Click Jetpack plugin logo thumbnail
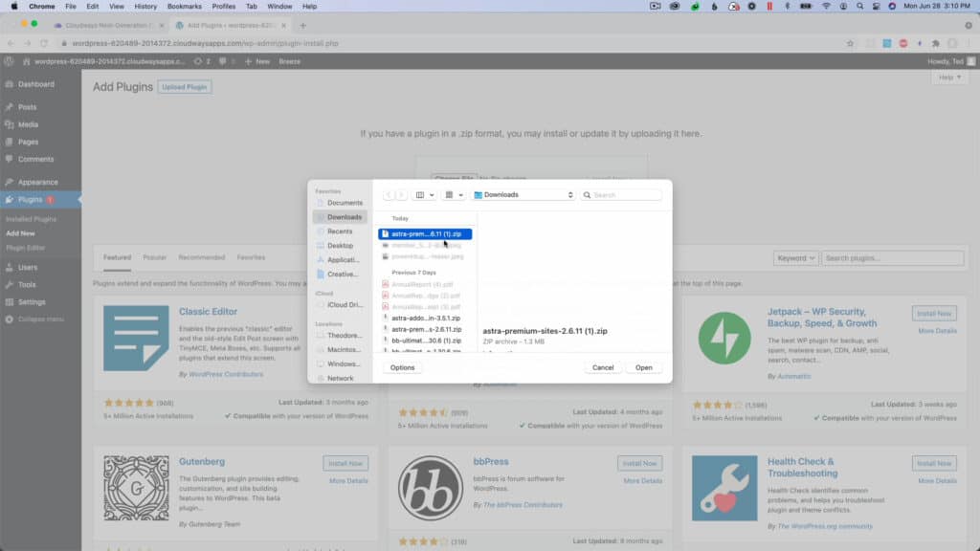This screenshot has width=980, height=551. coord(724,338)
